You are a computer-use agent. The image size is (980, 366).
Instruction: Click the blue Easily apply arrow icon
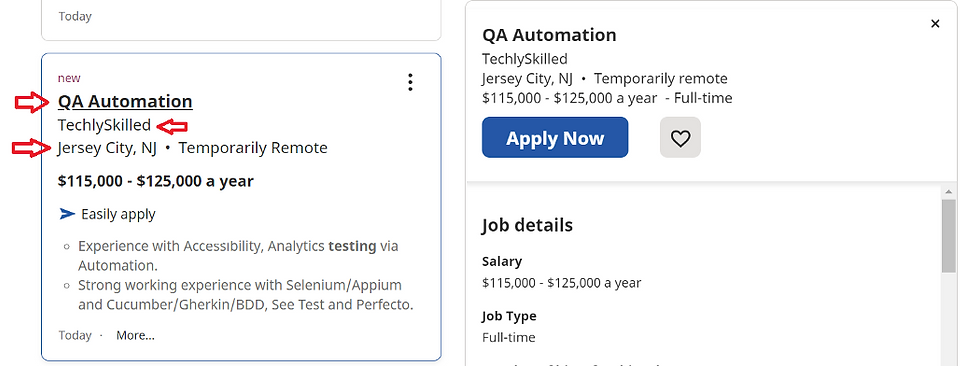point(67,214)
